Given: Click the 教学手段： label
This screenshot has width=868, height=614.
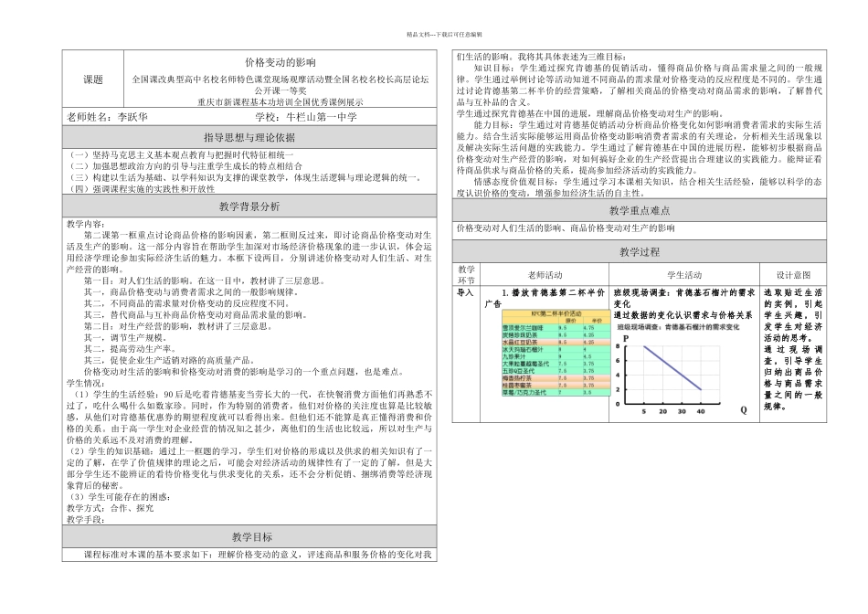Looking at the screenshot, I should (x=85, y=519).
